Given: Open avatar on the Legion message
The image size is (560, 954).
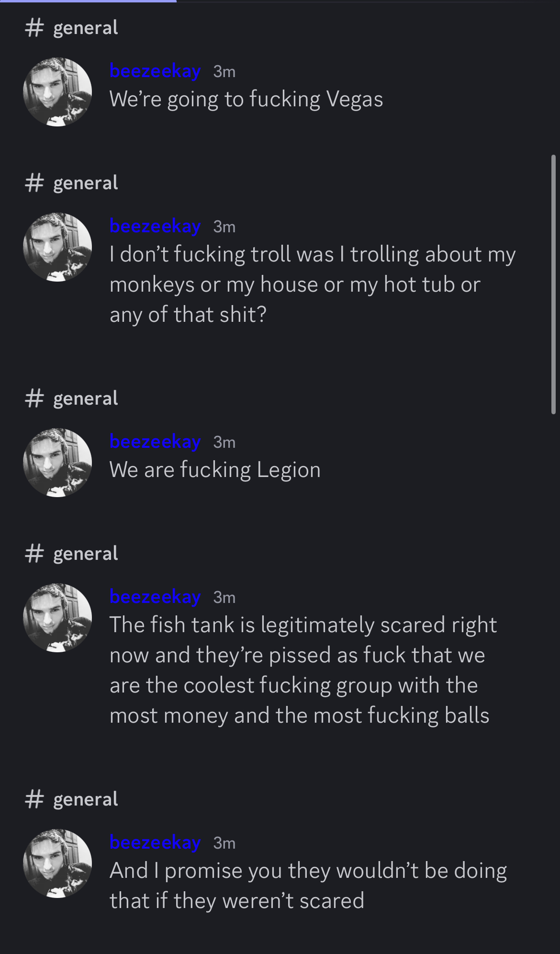Looking at the screenshot, I should (x=57, y=463).
